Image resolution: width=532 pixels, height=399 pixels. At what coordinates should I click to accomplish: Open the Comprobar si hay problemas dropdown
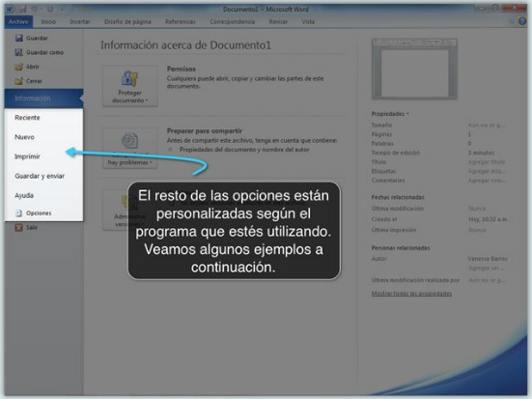pos(130,148)
